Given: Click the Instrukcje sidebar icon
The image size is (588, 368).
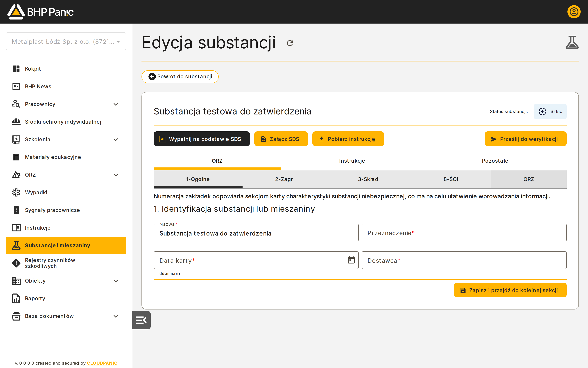Looking at the screenshot, I should click(x=16, y=228).
